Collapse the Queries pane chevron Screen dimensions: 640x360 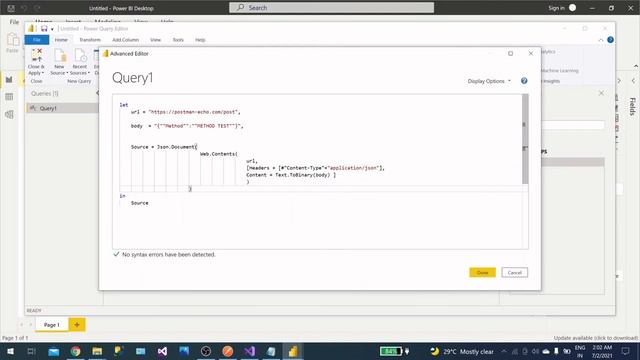[97, 93]
